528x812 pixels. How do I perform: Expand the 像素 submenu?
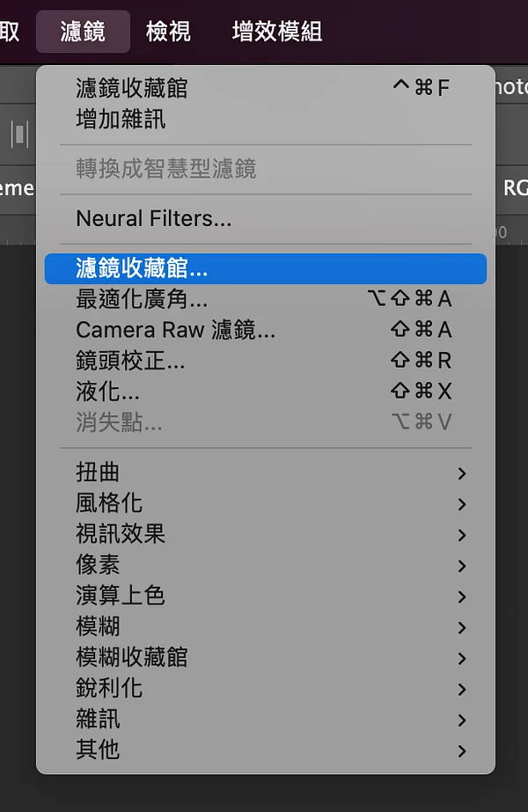click(265, 565)
